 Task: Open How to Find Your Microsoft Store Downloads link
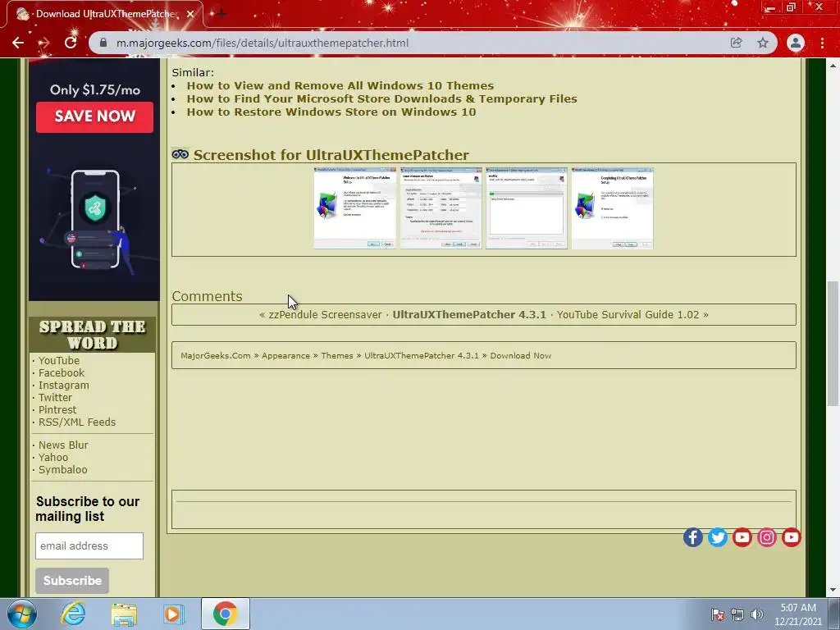(x=382, y=99)
